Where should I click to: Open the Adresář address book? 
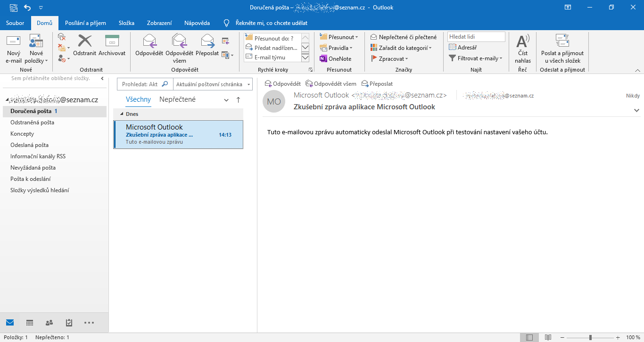tap(462, 47)
